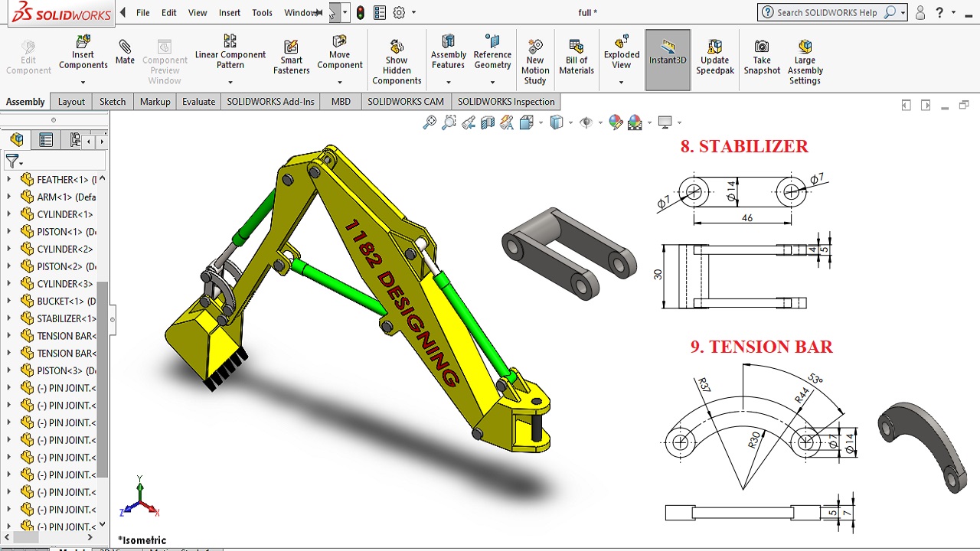Image resolution: width=980 pixels, height=551 pixels.
Task: Click the FeatureManager design tree tab icon
Action: pyautogui.click(x=17, y=140)
